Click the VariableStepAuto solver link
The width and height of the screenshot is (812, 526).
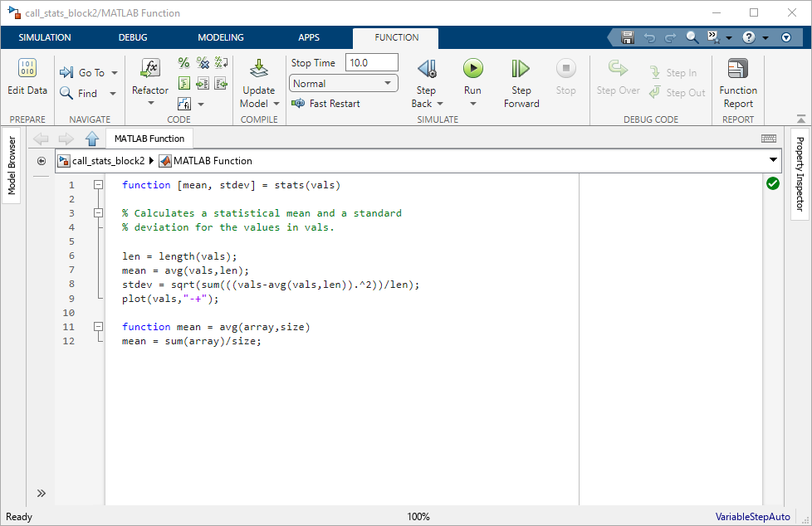click(752, 517)
